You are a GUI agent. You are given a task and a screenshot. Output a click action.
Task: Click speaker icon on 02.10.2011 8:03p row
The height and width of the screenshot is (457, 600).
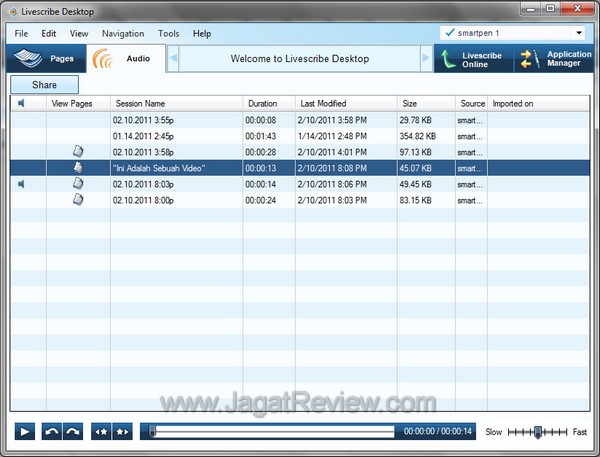[23, 184]
